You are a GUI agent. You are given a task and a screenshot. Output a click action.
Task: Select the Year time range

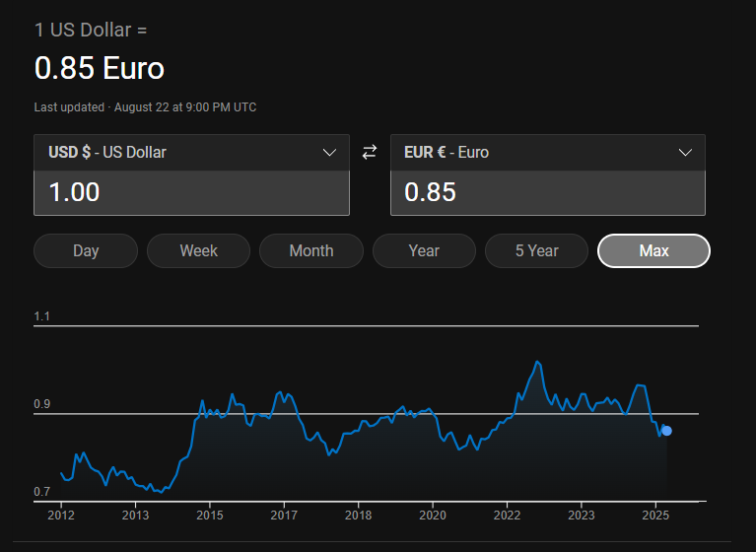point(424,250)
